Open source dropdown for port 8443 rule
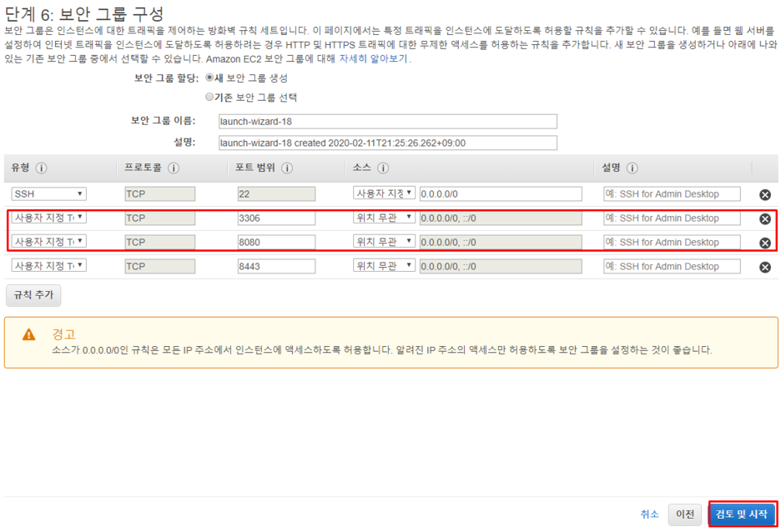The width and height of the screenshot is (781, 532). point(384,266)
